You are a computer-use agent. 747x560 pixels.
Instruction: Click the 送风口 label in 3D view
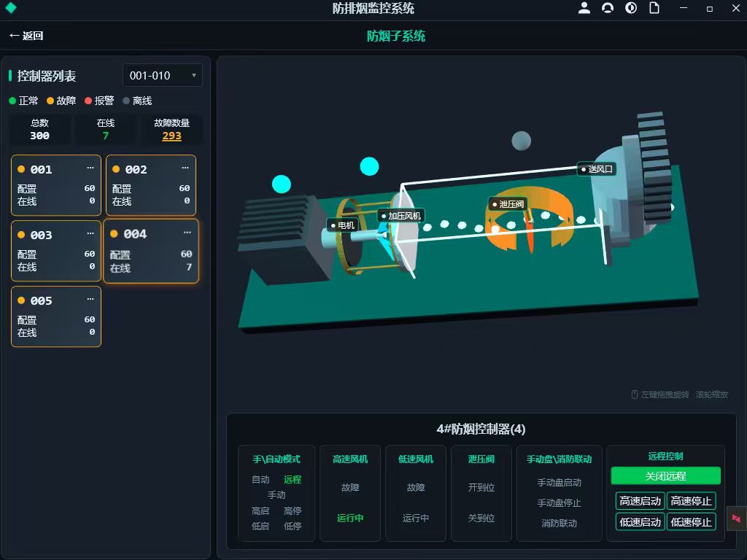597,169
